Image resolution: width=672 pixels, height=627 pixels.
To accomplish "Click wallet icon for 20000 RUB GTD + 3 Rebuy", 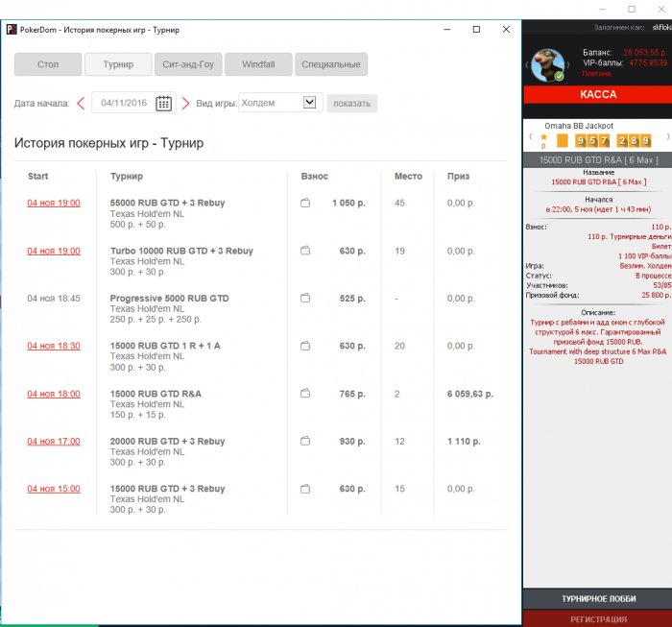I will [x=305, y=441].
